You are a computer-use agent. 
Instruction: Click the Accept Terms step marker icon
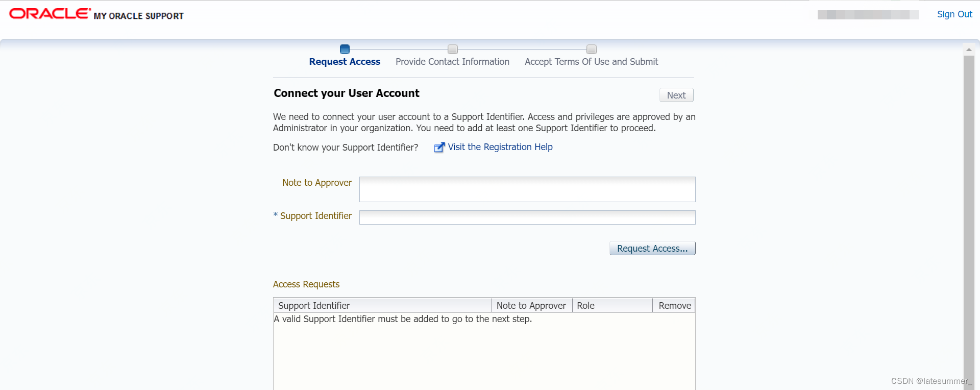click(x=592, y=49)
